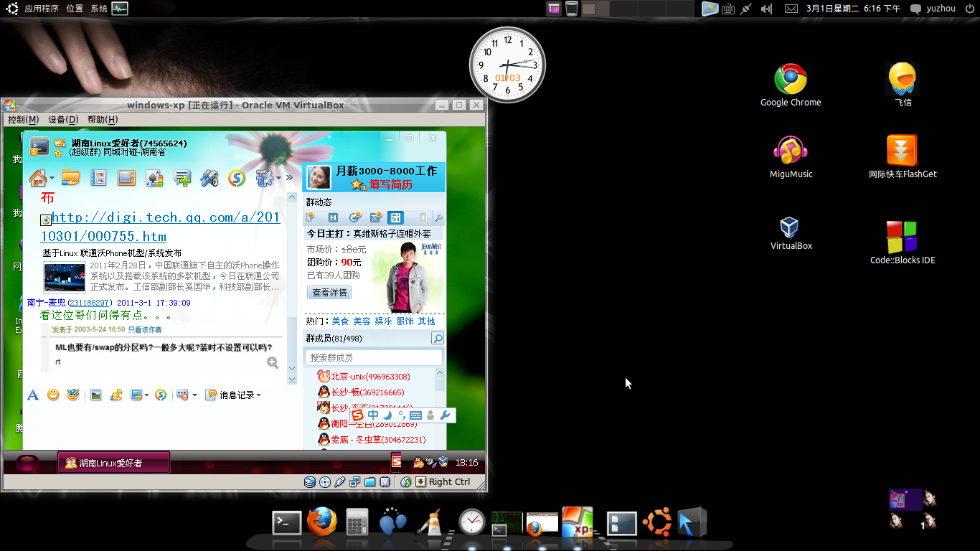This screenshot has width=980, height=551.
Task: Open the Sogou 'S' icon in QQ toolbar
Action: pos(237,177)
